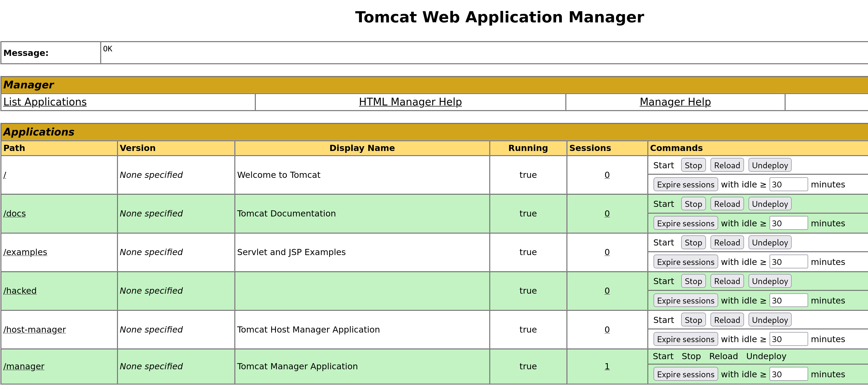Open the List Applications link
This screenshot has width=868, height=389.
(45, 102)
